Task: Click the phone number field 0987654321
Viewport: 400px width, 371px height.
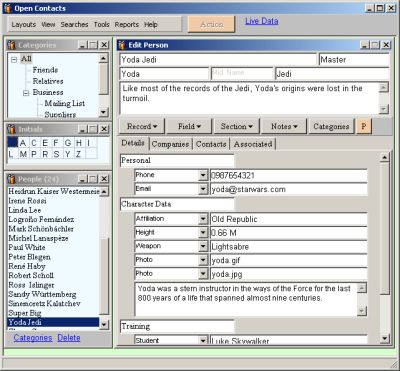Action: tap(288, 176)
